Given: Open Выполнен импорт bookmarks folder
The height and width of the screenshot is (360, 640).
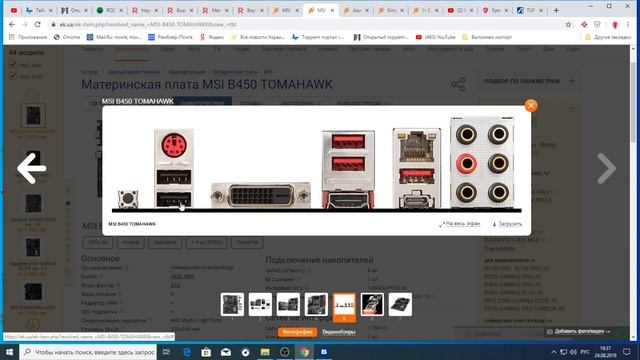Looking at the screenshot, I should pyautogui.click(x=487, y=37).
